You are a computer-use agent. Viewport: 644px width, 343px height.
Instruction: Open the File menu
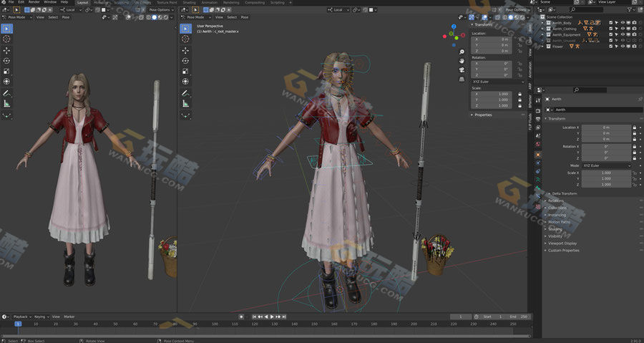11,2
